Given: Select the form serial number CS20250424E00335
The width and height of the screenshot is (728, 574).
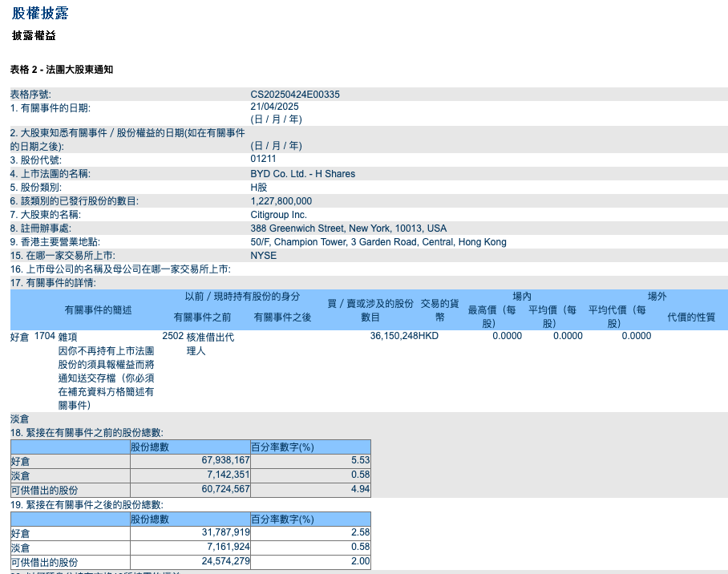Looking at the screenshot, I should click(295, 95).
